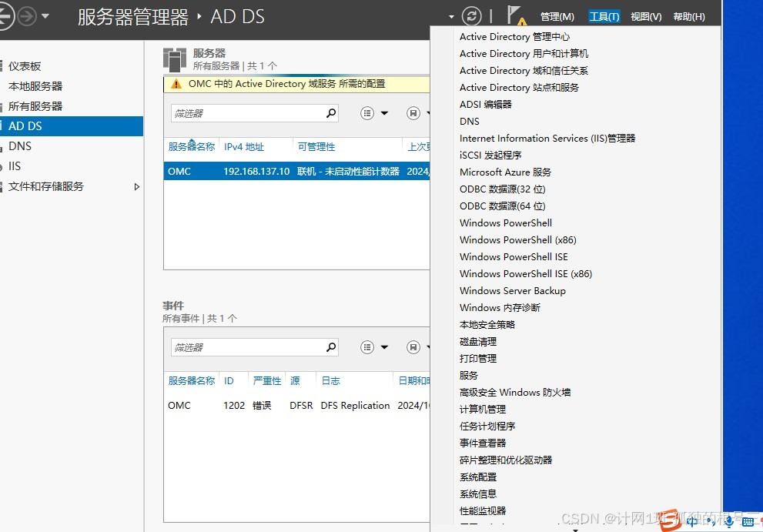
Task: Select Active Directory 用户和计算机
Action: 524,54
